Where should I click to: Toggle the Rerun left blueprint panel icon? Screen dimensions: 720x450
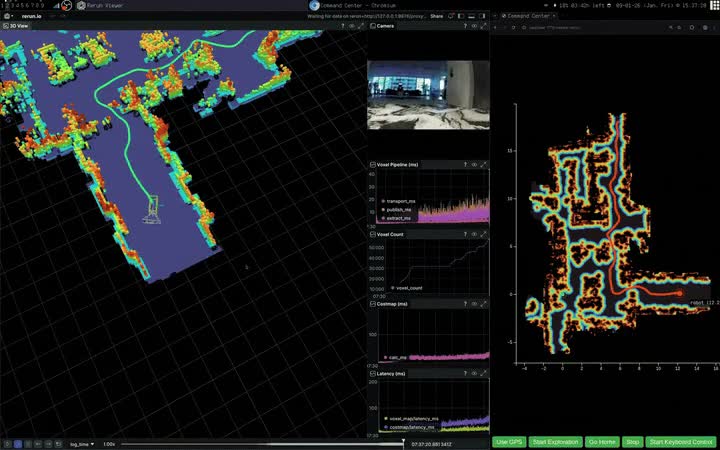click(x=461, y=16)
